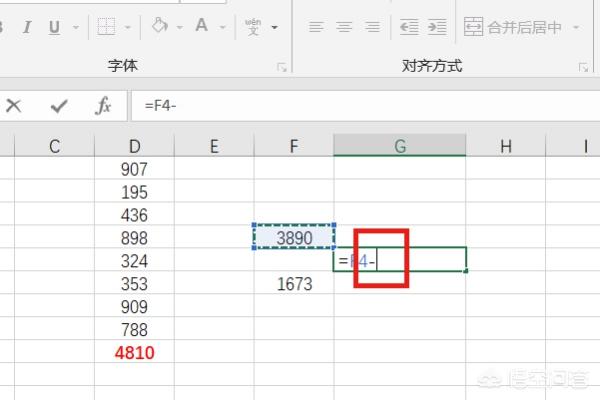
Task: Select column F header
Action: [294, 146]
